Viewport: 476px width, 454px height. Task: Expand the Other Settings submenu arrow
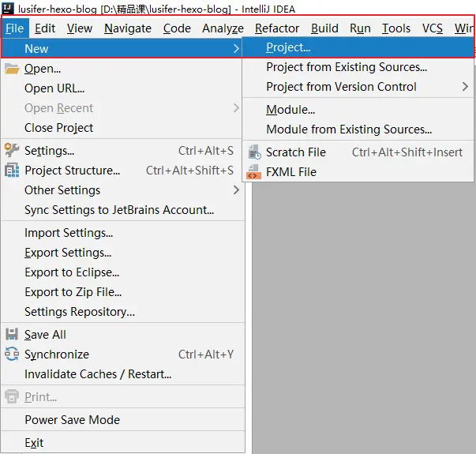[236, 190]
